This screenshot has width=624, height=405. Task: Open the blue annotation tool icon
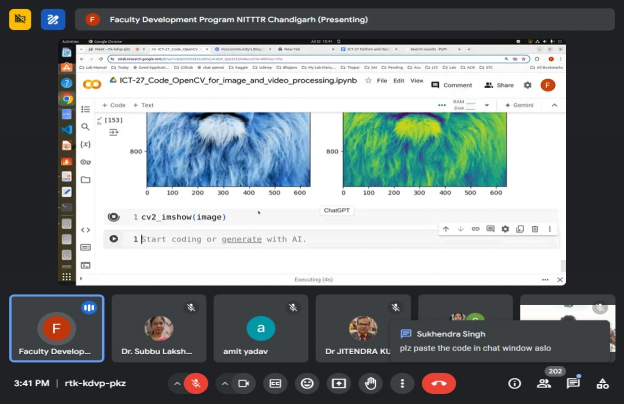tap(53, 19)
